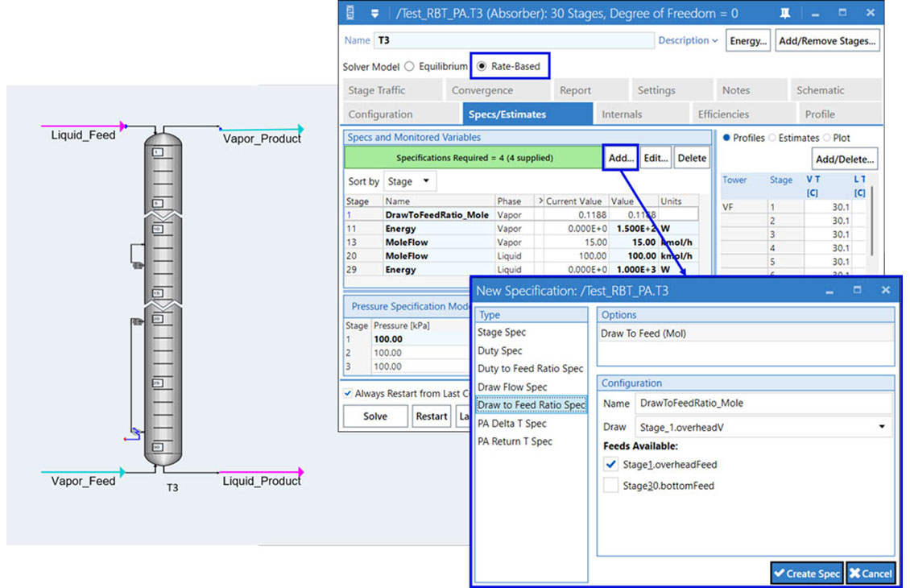Screen dimensions: 910x588
Task: Open the Sort by Stage dropdown
Action: click(x=410, y=182)
